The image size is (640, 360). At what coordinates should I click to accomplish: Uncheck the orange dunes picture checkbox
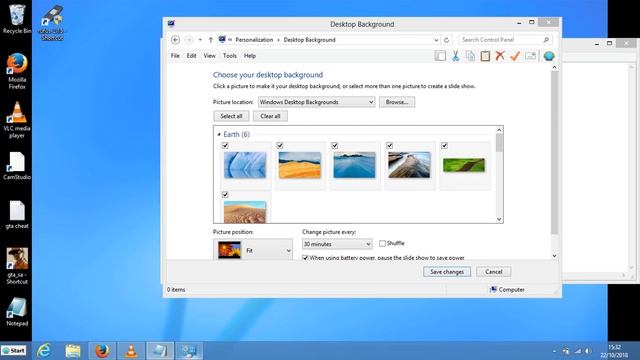click(x=280, y=146)
